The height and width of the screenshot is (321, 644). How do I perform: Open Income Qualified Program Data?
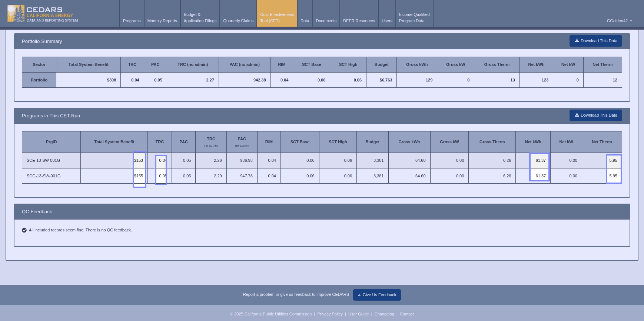[414, 18]
